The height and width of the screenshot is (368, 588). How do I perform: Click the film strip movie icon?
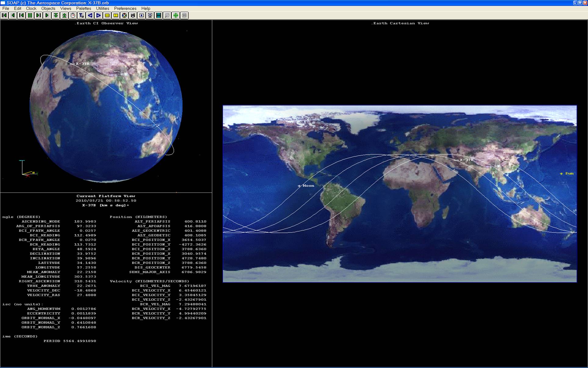158,15
